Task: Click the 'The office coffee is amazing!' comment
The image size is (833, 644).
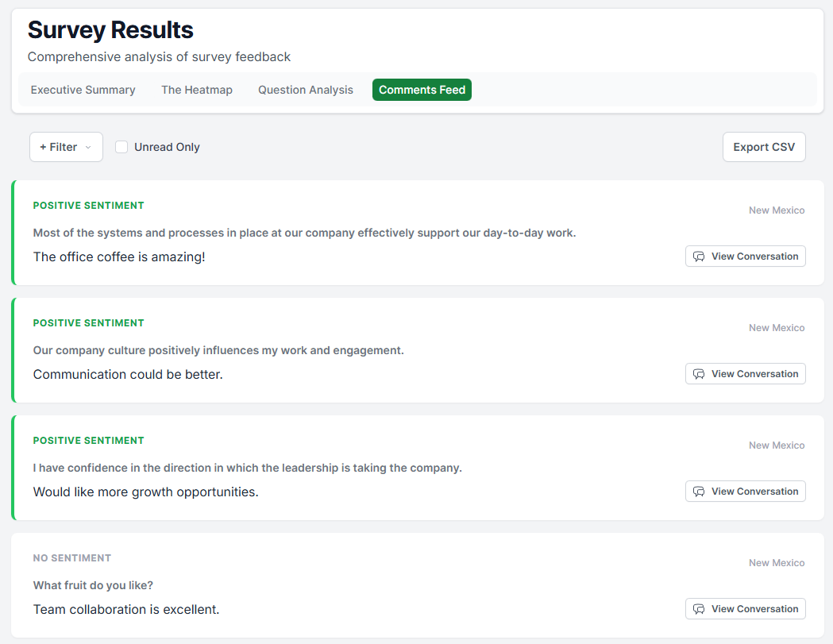Action: coord(119,256)
